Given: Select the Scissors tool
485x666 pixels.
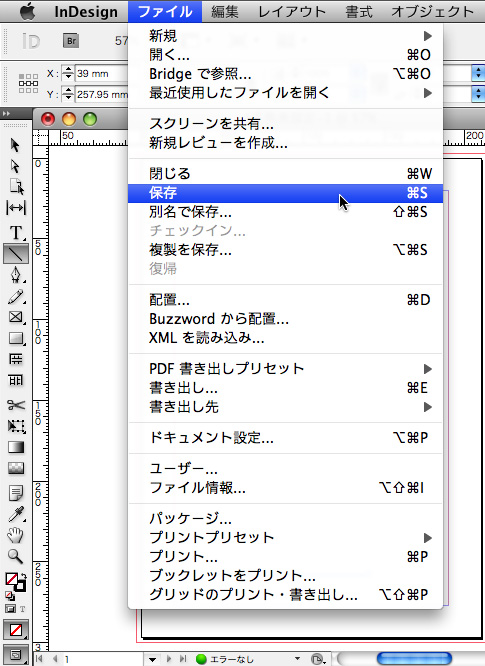Looking at the screenshot, I should click(16, 405).
